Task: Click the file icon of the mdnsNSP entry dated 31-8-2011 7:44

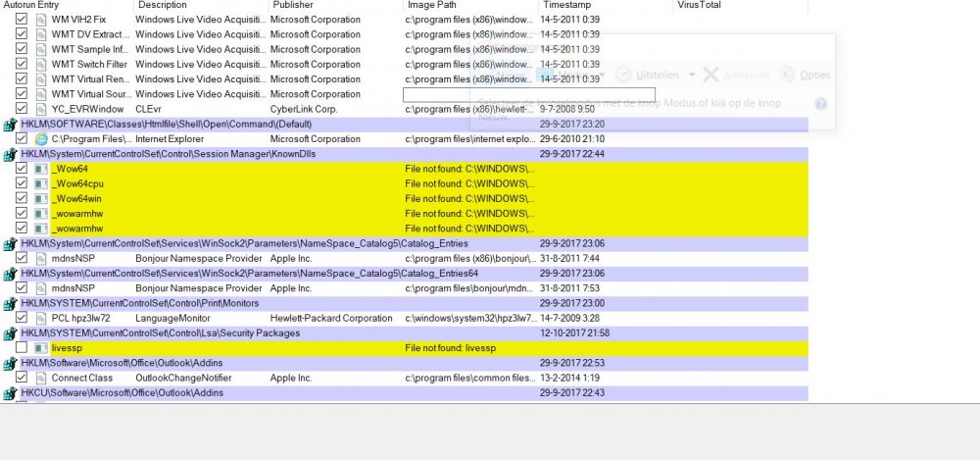Action: coord(41,259)
